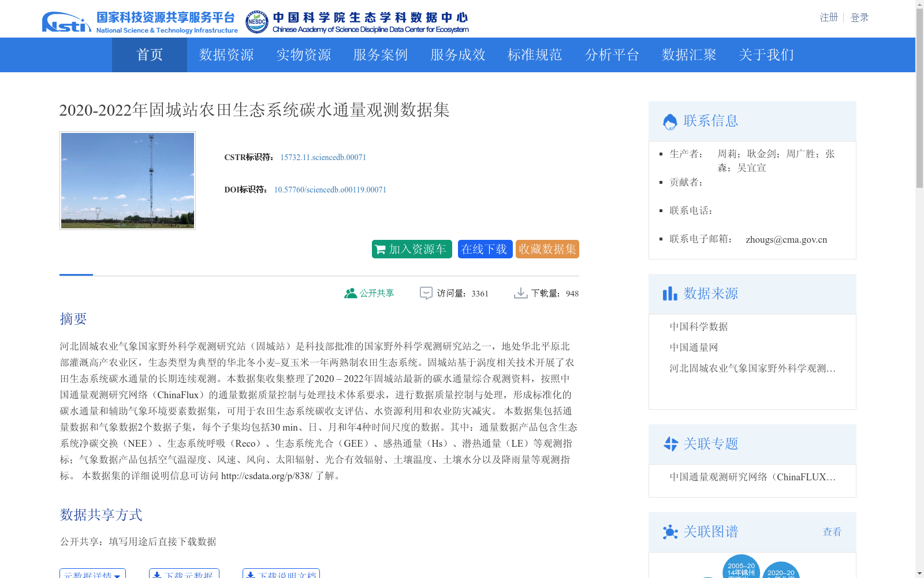The image size is (924, 578).
Task: Click the green 公开共享 people icon
Action: tap(350, 293)
